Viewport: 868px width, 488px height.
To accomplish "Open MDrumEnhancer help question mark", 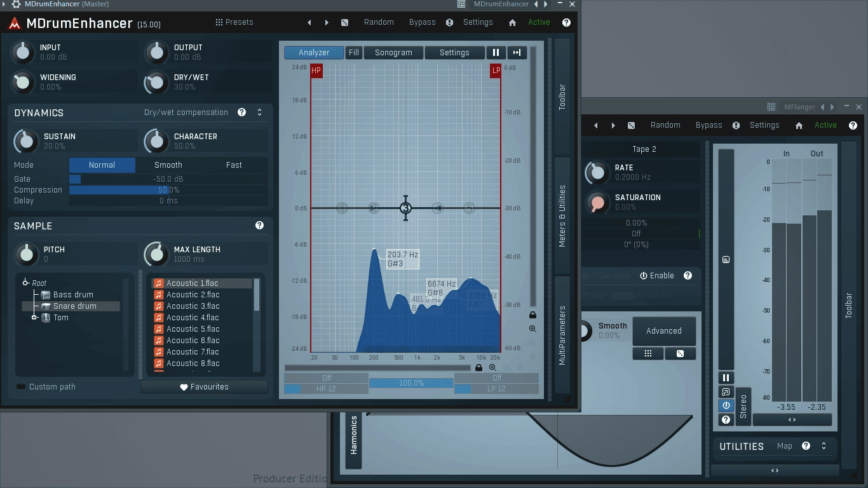I will point(566,22).
